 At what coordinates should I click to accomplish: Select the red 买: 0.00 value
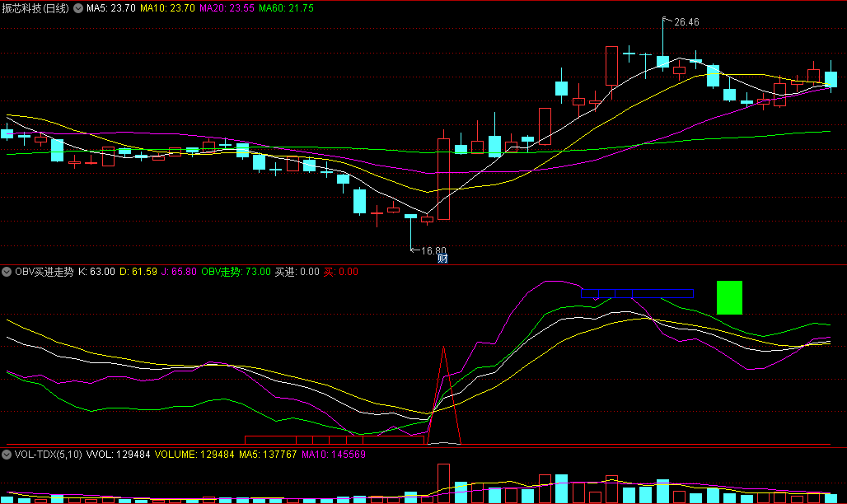(341, 272)
